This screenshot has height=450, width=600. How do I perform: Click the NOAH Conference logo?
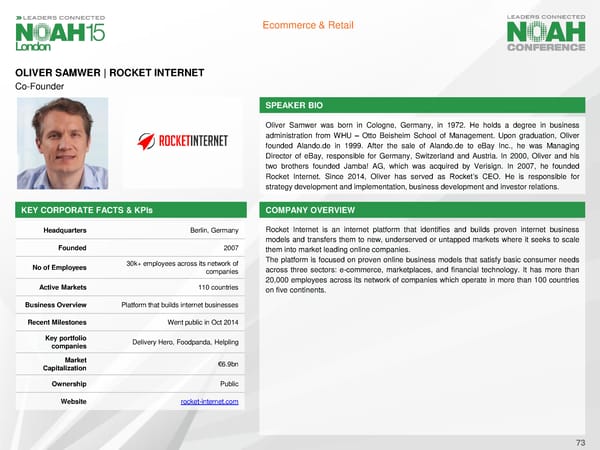point(548,33)
